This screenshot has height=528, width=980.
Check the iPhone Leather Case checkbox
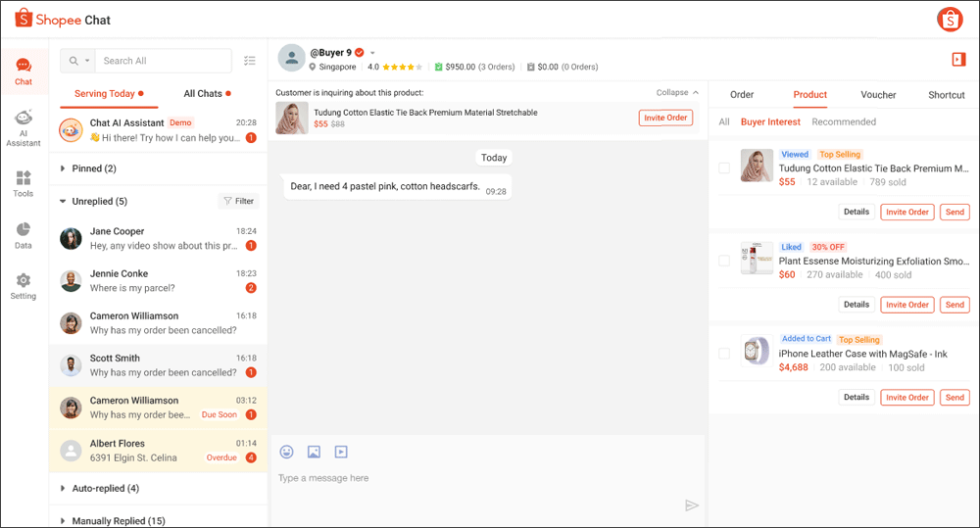pyautogui.click(x=724, y=354)
